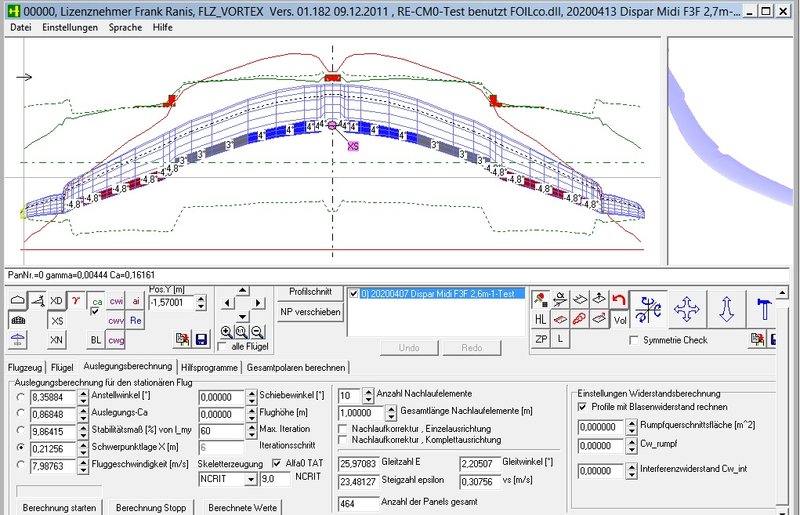Select the Anstellwinkel radio button
800x515 pixels.
[21, 396]
